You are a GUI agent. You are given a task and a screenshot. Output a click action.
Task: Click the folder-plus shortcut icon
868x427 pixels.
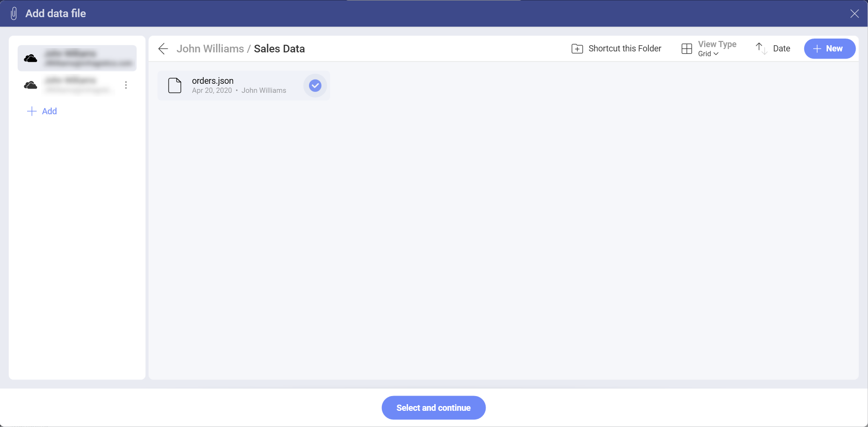coord(577,49)
